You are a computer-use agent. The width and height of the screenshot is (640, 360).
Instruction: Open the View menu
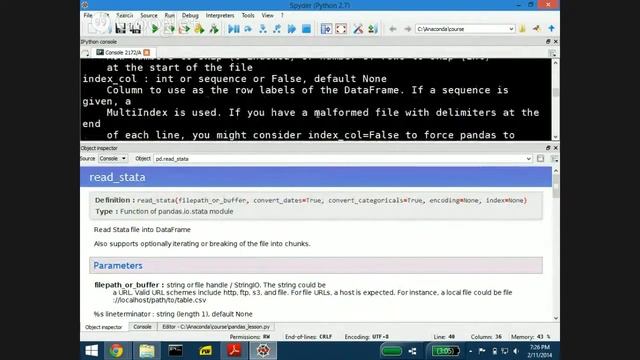click(267, 16)
